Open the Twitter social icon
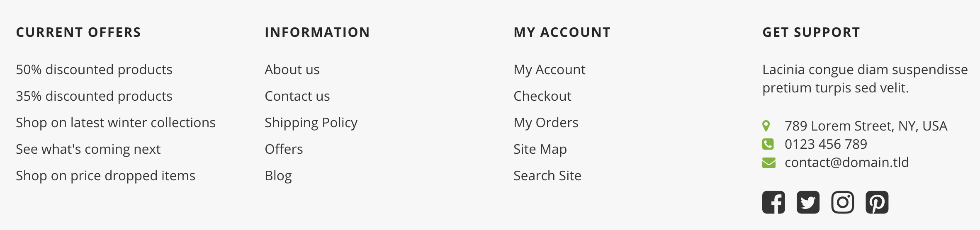The image size is (980, 230). (808, 202)
